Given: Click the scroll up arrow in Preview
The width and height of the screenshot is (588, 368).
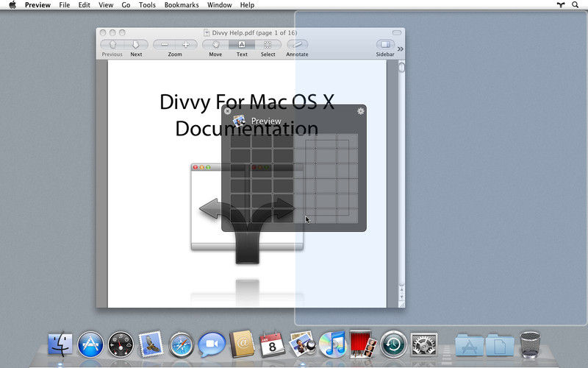Looking at the screenshot, I should [401, 290].
